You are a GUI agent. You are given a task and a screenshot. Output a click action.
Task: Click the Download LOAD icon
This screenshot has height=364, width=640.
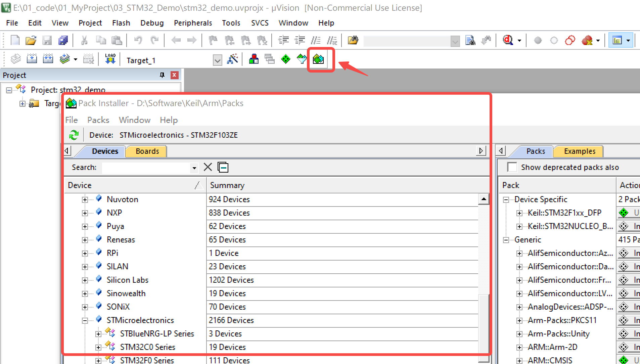pyautogui.click(x=110, y=59)
